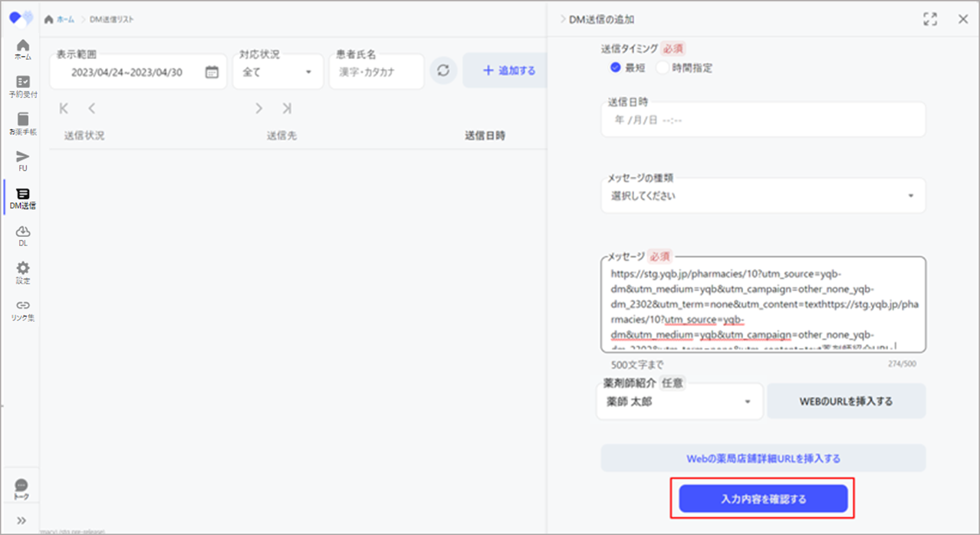Expand 対応状況 dropdown showing 全て

277,72
